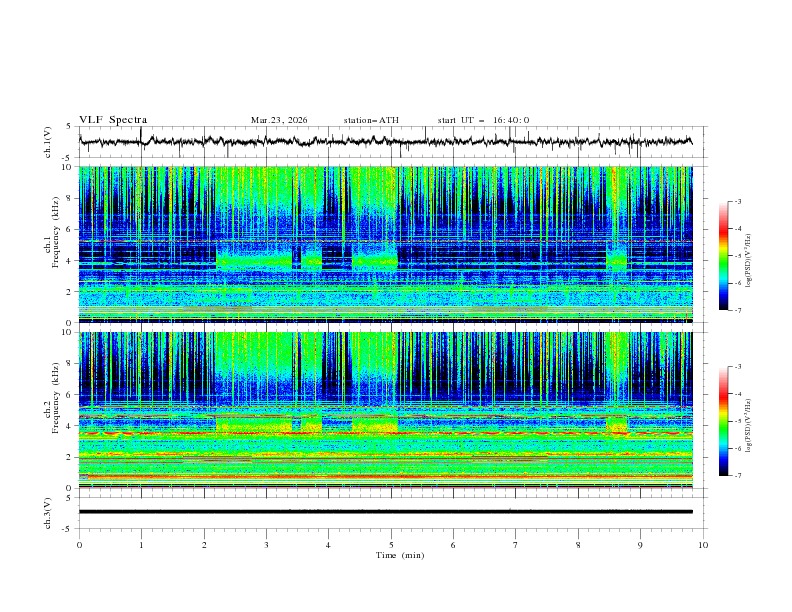
Task: Click the "-7" tick on ch.2 colorbar
Action: point(737,476)
